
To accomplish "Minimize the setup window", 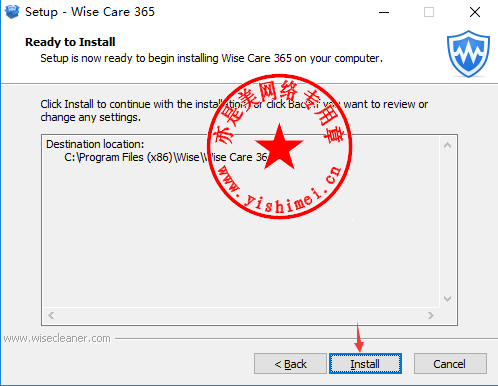I will [384, 12].
